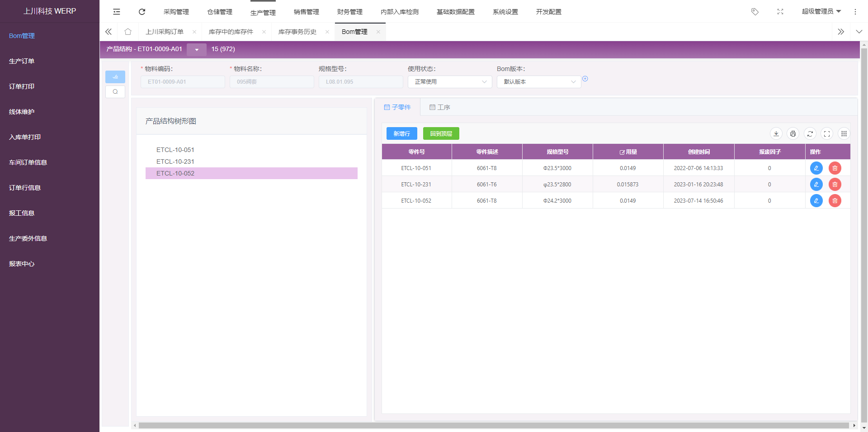Viewport: 868px width, 432px height.
Task: Close the 库存中的库存件 tab
Action: 264,32
